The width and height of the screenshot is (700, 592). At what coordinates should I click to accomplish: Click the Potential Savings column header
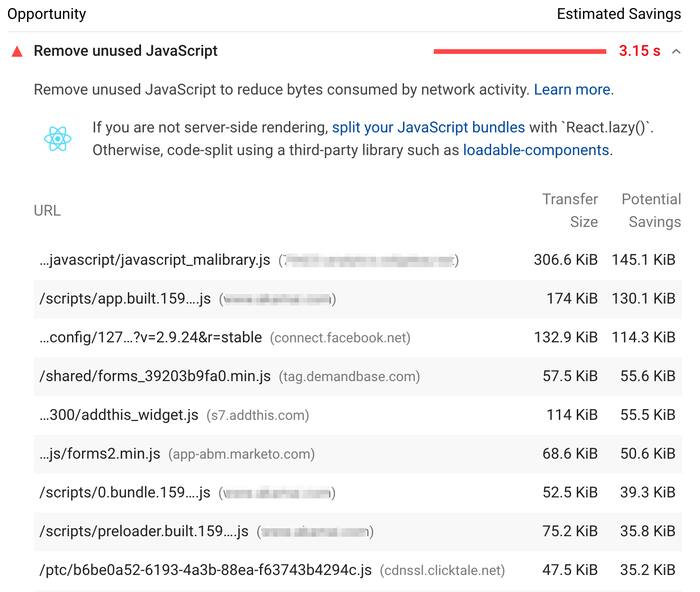651,210
